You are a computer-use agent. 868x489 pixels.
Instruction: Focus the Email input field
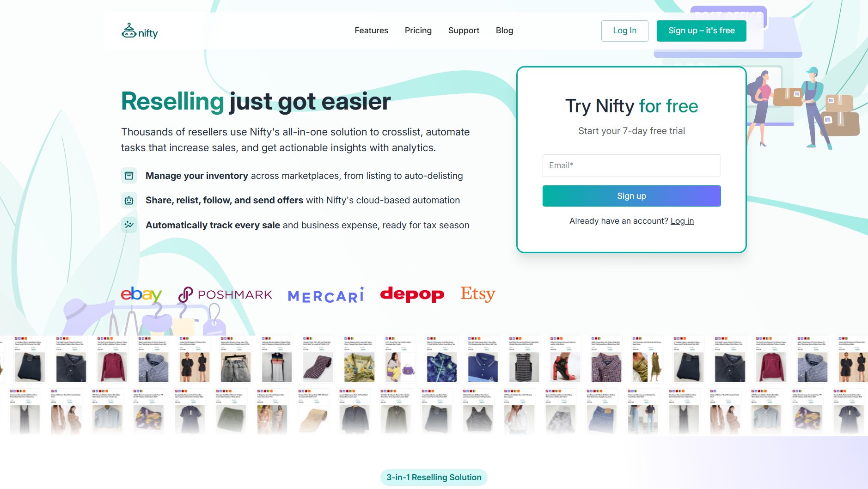click(x=631, y=165)
